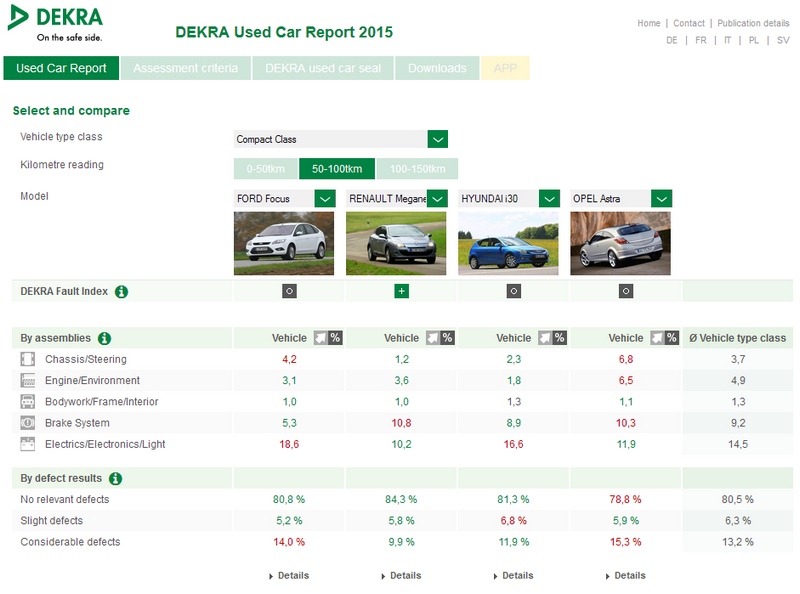Screen dimensions: 800x594
Task: Open Details for the RENAULT Megane column
Action: (401, 576)
